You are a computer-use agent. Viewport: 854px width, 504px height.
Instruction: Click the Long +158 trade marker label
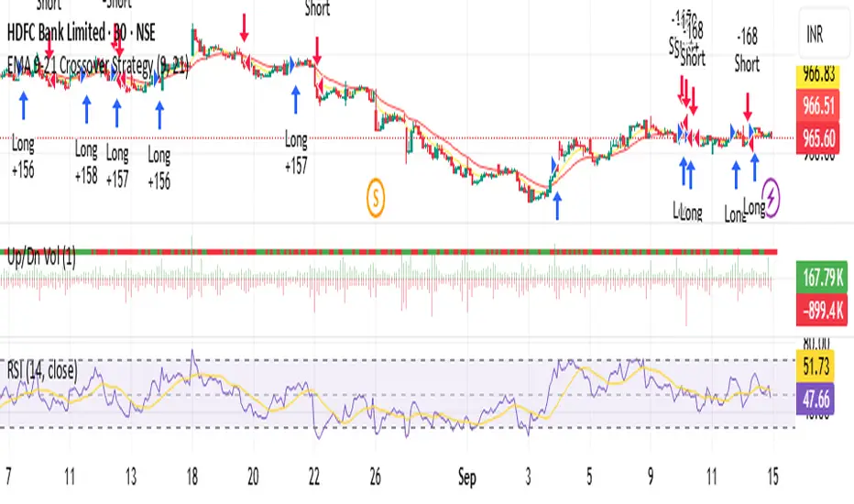pyautogui.click(x=86, y=162)
